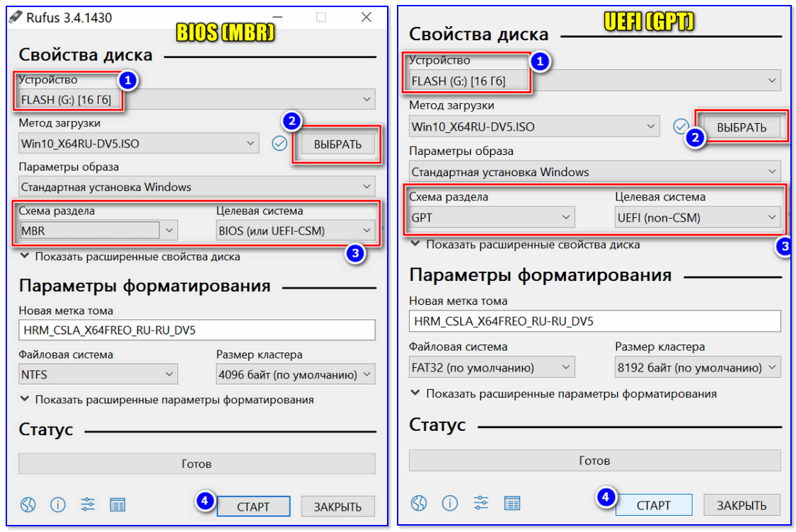Click checksum checkmark icon in right window
Image resolution: width=796 pixels, height=532 pixels.
pyautogui.click(x=681, y=126)
